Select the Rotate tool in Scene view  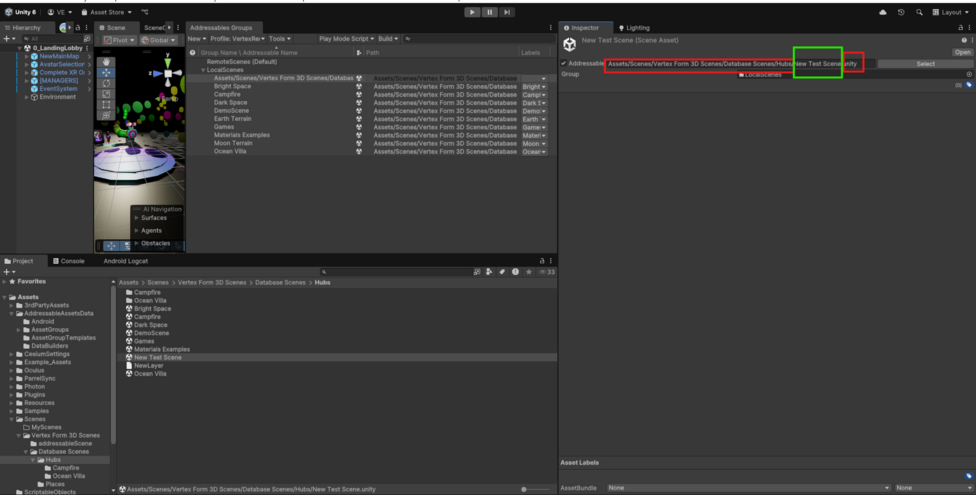click(x=107, y=83)
